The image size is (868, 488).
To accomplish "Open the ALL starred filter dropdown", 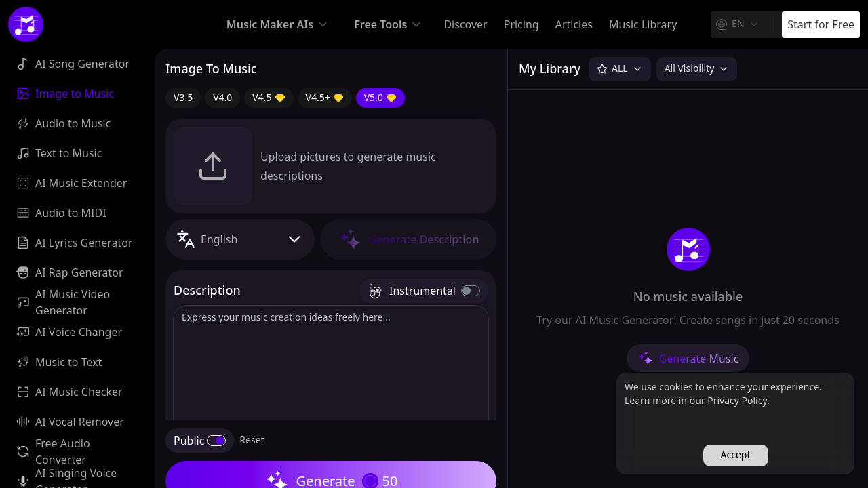I will pos(618,68).
